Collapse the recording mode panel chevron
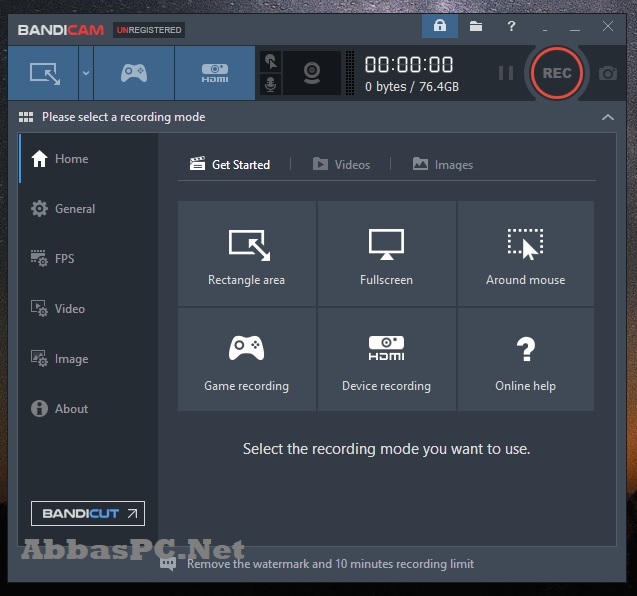This screenshot has width=637, height=596. coord(608,117)
